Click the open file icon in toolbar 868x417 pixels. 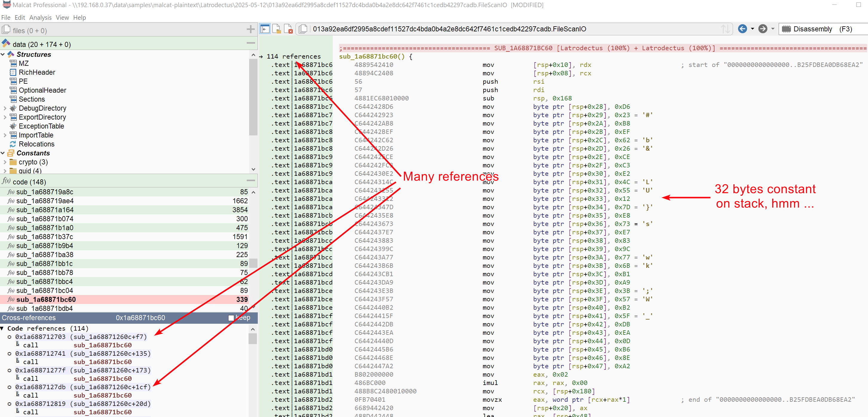click(x=276, y=29)
